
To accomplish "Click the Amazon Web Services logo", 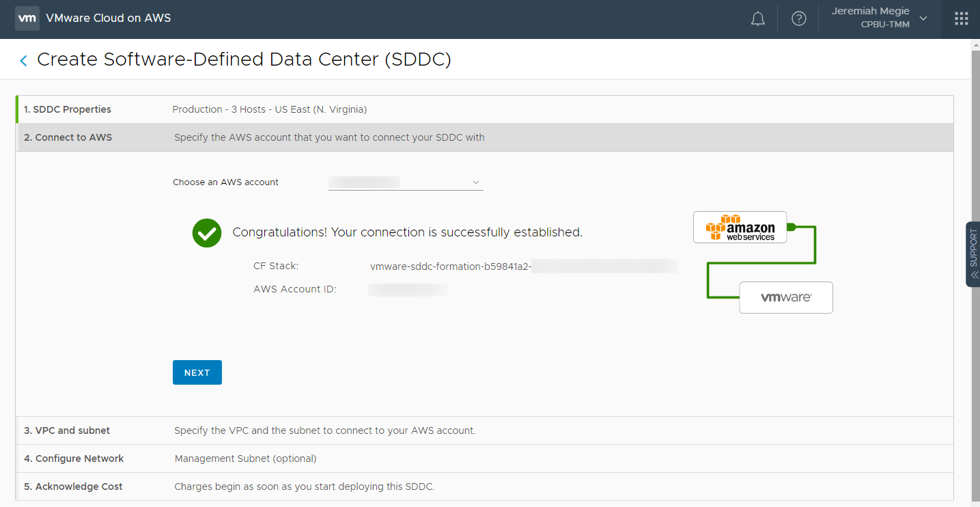I will 740,228.
